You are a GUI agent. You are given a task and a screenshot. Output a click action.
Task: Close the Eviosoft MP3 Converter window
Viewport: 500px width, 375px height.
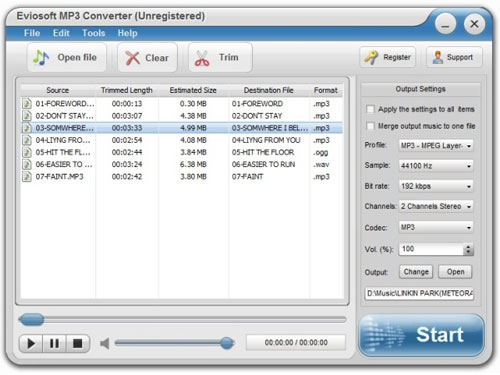474,24
